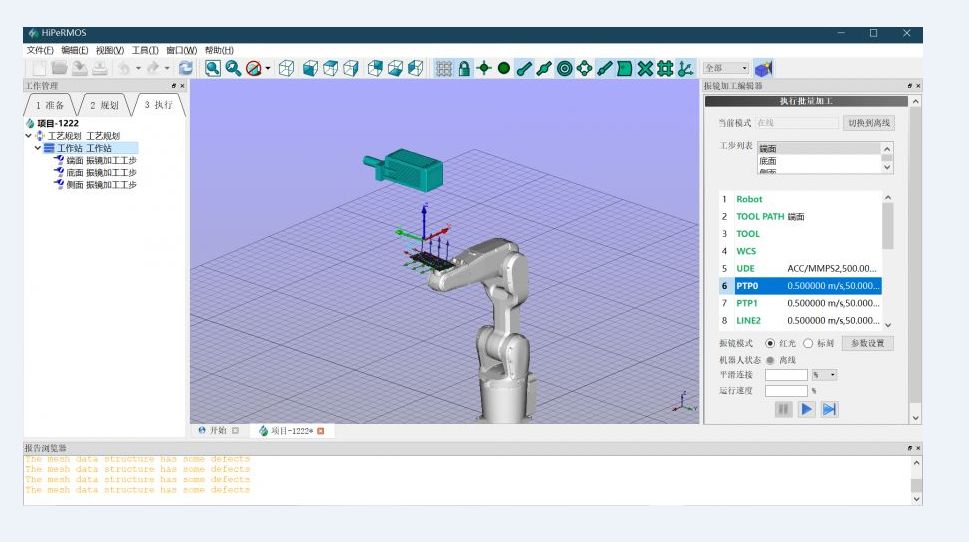Select the 红光 radio button
Screen dimensions: 969x542
pyautogui.click(x=770, y=343)
